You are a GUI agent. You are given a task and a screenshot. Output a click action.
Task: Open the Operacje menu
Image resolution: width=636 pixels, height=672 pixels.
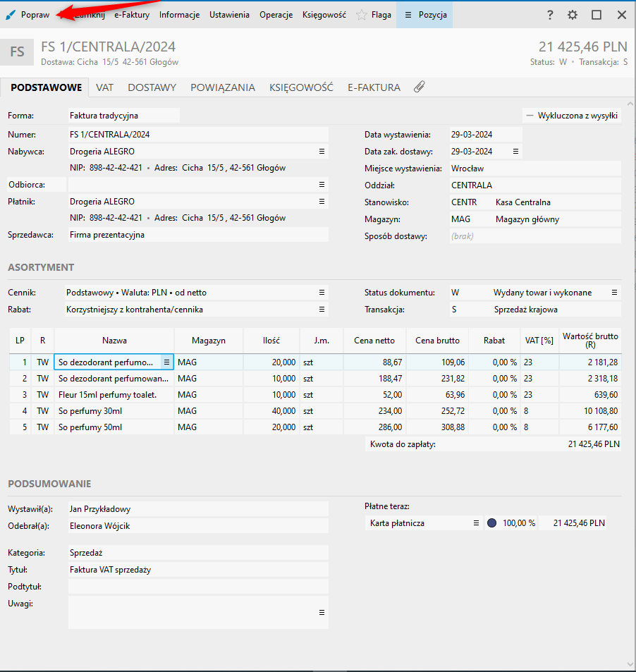pos(276,15)
